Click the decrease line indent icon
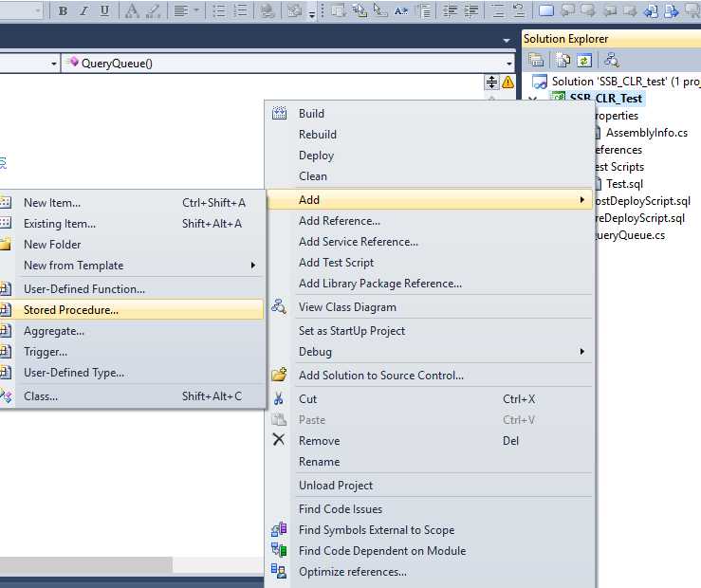Viewport: 701px width, 588px height. [x=450, y=10]
